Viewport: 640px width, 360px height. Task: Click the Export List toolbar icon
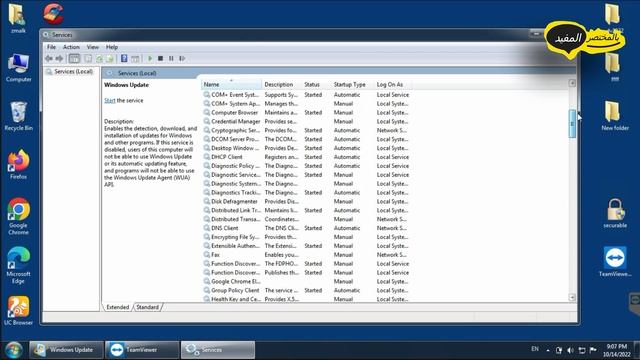tap(109, 59)
